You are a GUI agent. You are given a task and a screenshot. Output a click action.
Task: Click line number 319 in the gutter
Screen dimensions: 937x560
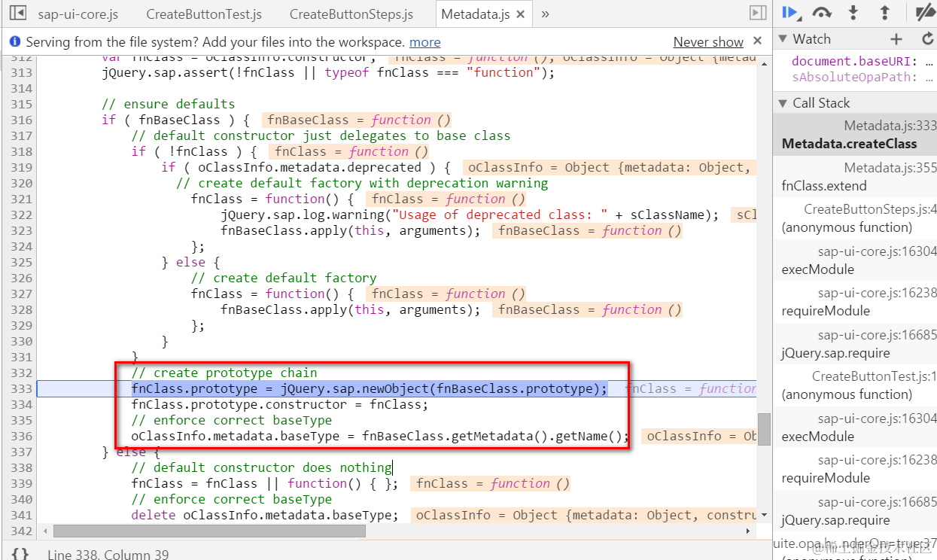(21, 167)
